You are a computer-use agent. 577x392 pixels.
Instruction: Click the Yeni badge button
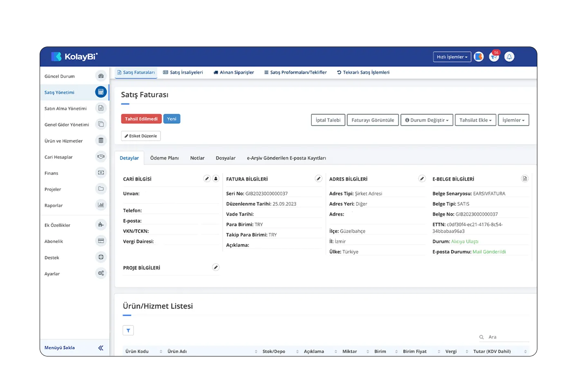click(172, 119)
